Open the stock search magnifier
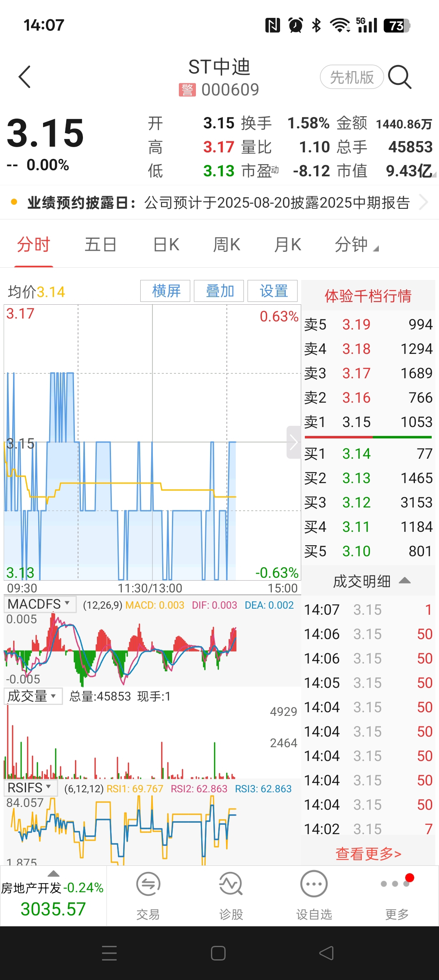439x980 pixels. (400, 77)
